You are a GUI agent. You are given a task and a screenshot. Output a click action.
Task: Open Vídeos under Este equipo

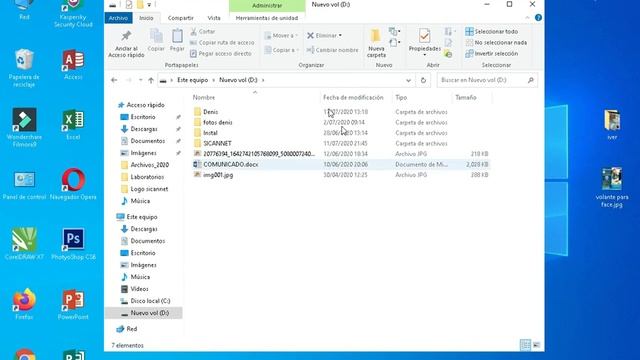tap(139, 289)
